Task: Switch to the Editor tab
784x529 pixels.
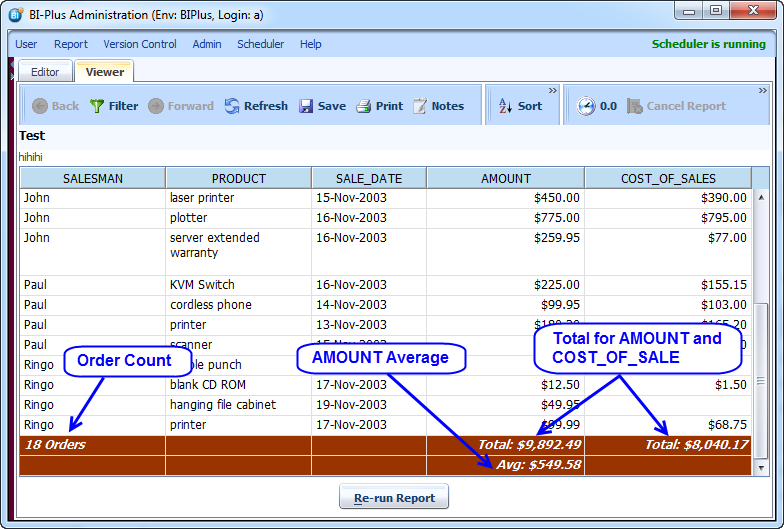Action: (45, 72)
